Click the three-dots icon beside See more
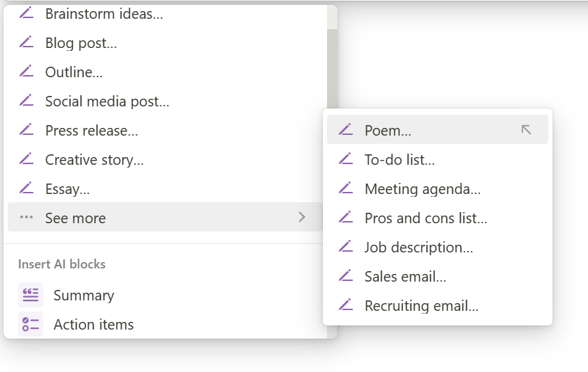Image resolution: width=588 pixels, height=372 pixels. point(26,218)
